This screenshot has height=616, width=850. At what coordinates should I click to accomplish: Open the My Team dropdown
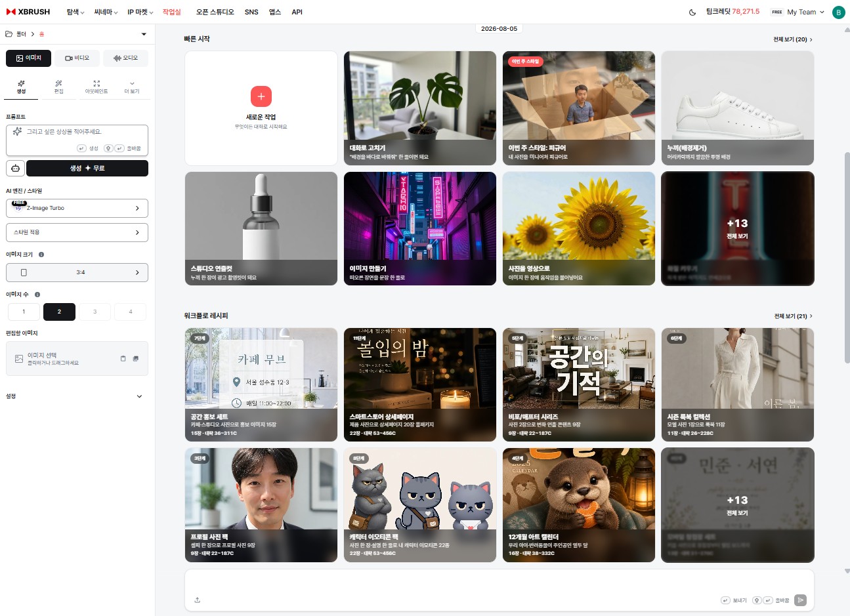[x=805, y=12]
